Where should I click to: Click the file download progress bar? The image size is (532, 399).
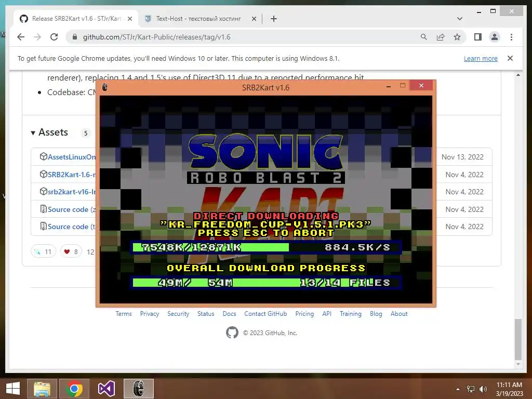coord(266,247)
